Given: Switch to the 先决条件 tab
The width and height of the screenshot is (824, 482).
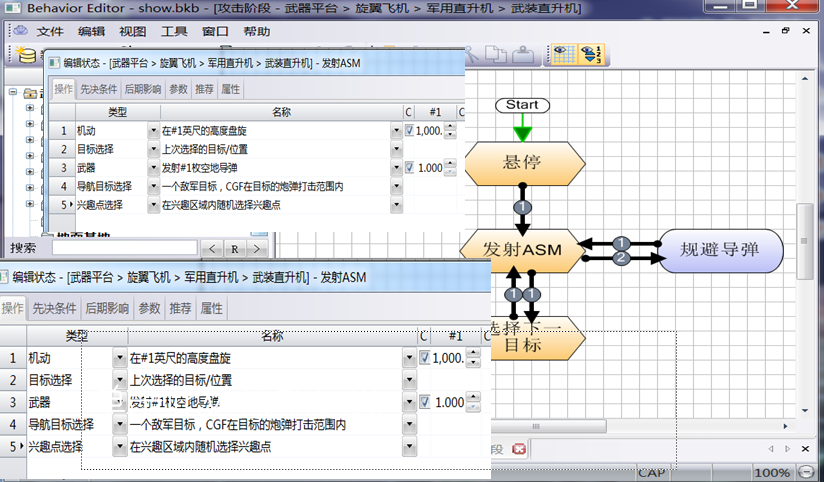Looking at the screenshot, I should (98, 89).
